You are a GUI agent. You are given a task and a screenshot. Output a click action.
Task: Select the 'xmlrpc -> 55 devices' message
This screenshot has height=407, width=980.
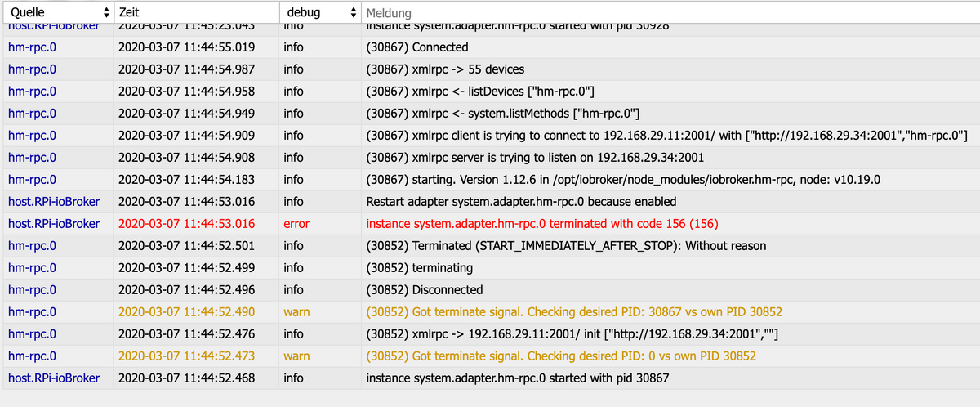(x=446, y=69)
